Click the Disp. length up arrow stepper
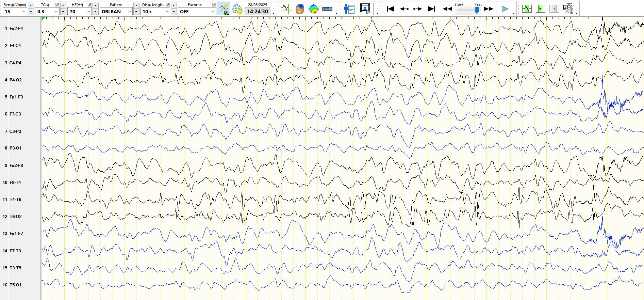Viewport: 644px width, 300px height. tap(174, 5)
